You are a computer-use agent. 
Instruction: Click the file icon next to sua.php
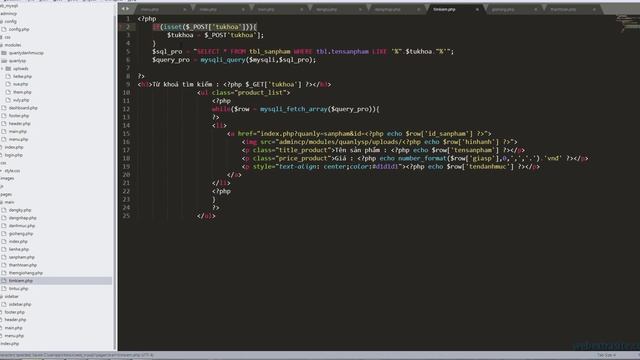pyautogui.click(x=9, y=84)
